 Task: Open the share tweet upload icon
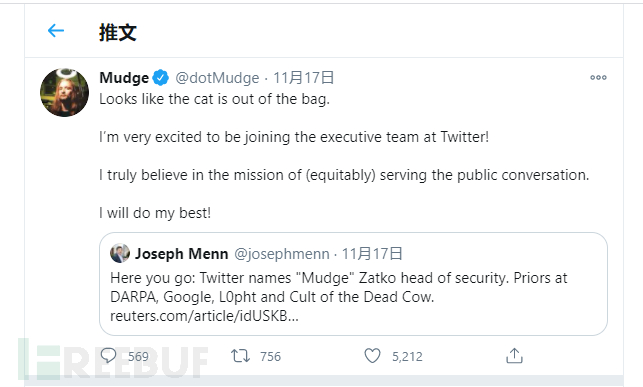[x=514, y=356]
